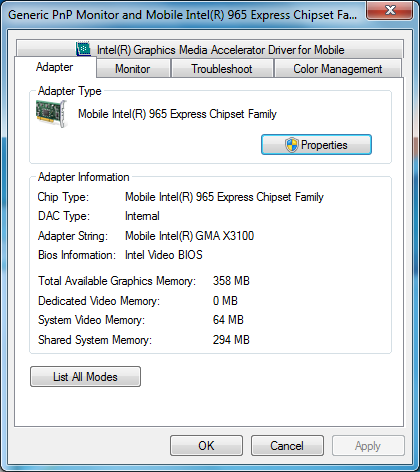The width and height of the screenshot is (420, 472).
Task: Click the Shared System Memory 294 MB value
Action: (231, 340)
